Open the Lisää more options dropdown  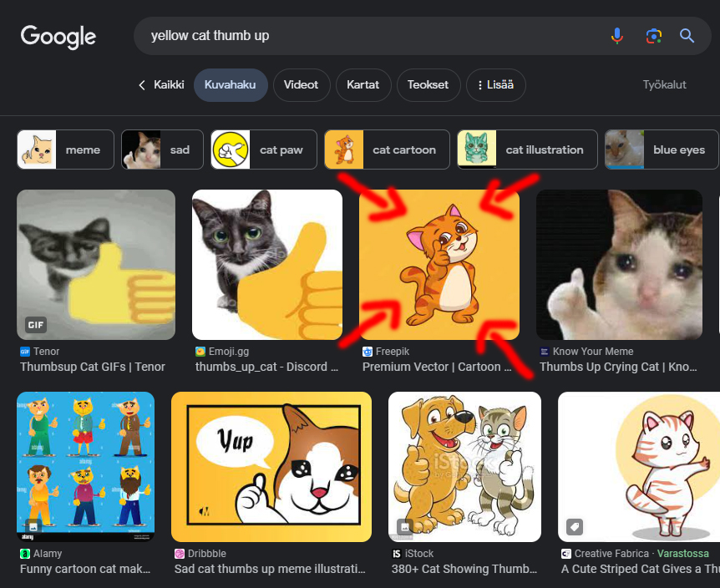pyautogui.click(x=496, y=85)
